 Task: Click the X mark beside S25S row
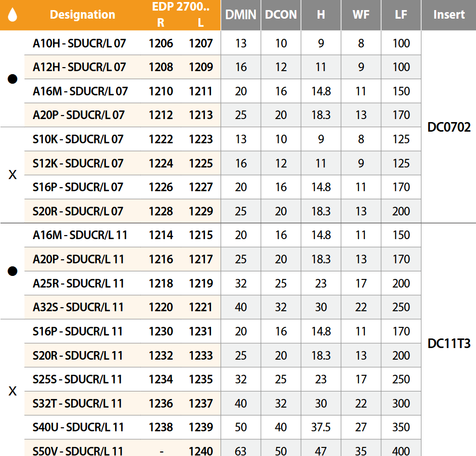click(x=13, y=391)
